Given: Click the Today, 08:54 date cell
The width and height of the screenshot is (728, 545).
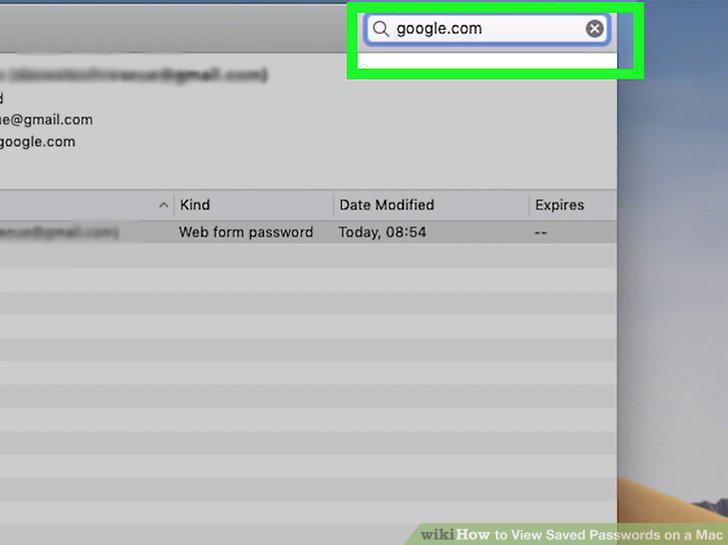Looking at the screenshot, I should [x=382, y=232].
